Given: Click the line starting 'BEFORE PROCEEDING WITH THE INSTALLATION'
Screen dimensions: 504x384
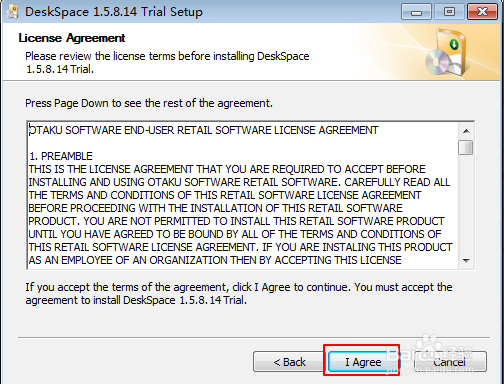Looking at the screenshot, I should (x=216, y=208).
